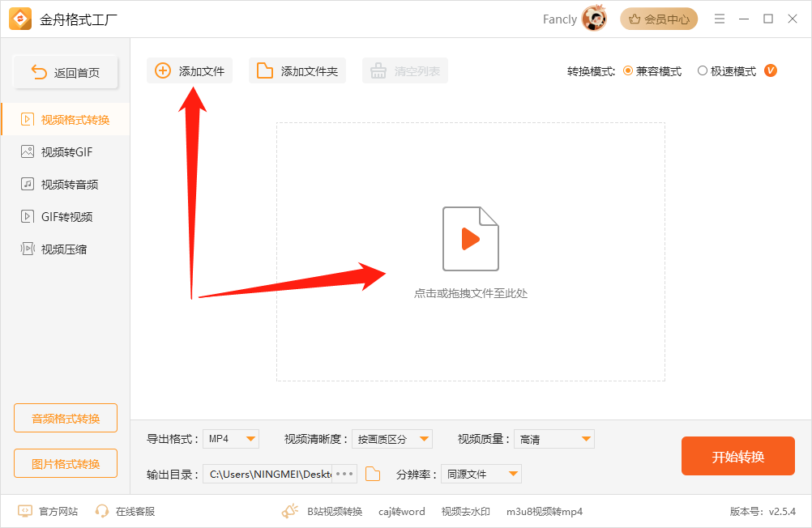Image resolution: width=812 pixels, height=528 pixels.
Task: Click the Fancly username
Action: click(x=560, y=19)
